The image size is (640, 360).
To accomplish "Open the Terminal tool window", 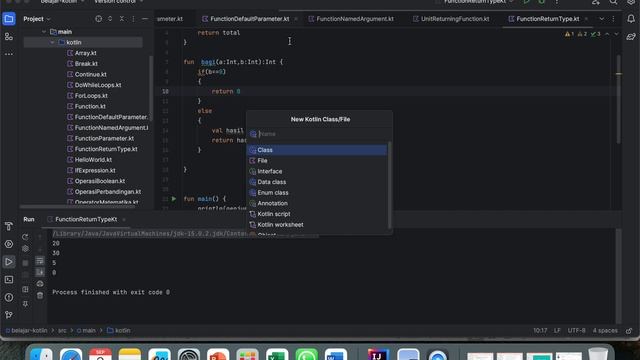I will click(9, 280).
